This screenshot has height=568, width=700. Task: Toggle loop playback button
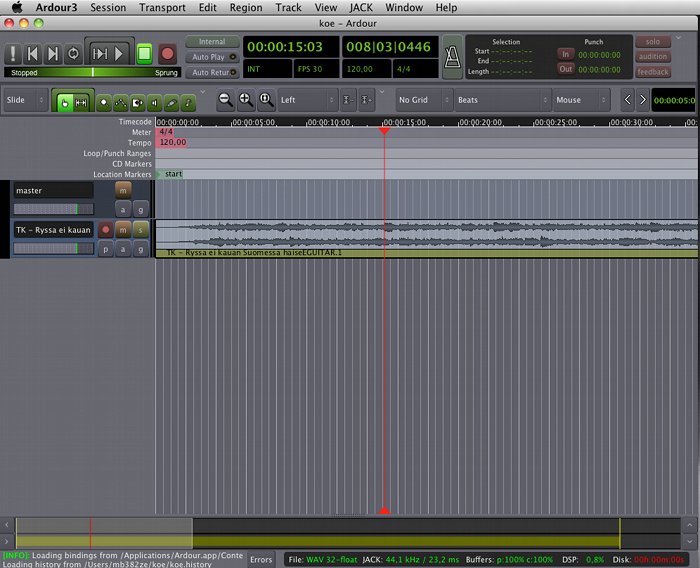coord(73,54)
